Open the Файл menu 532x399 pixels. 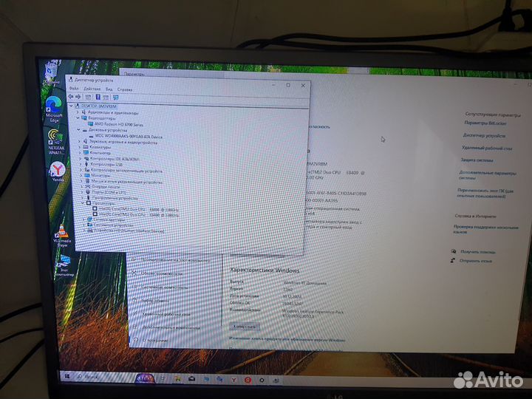(x=75, y=89)
